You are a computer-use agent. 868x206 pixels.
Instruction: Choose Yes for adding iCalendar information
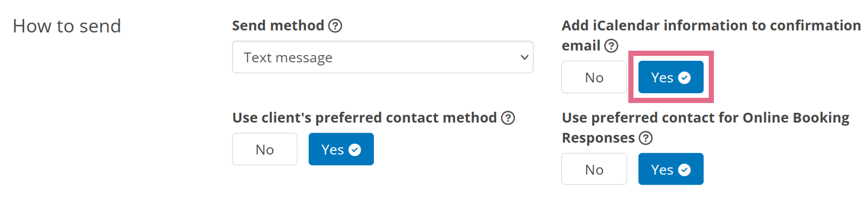671,77
